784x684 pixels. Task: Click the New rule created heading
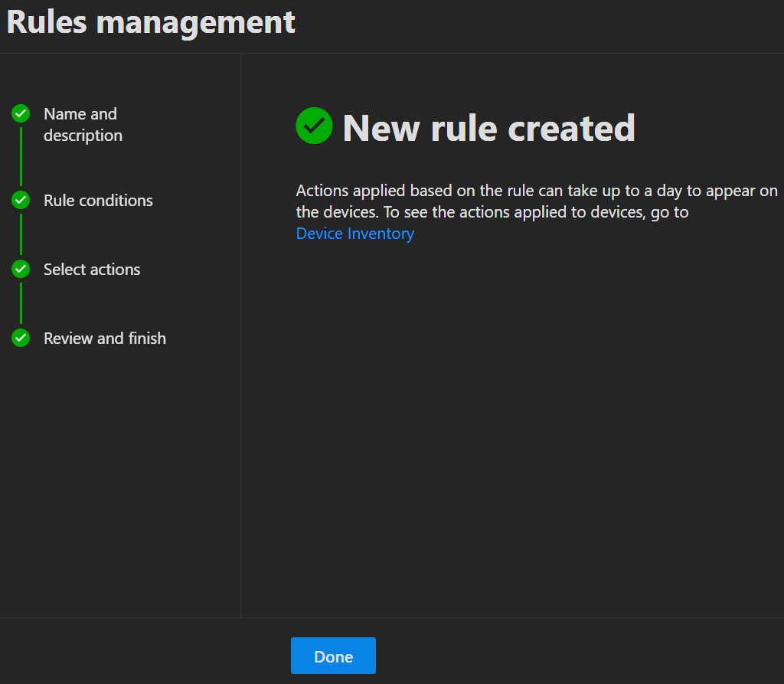click(x=488, y=128)
